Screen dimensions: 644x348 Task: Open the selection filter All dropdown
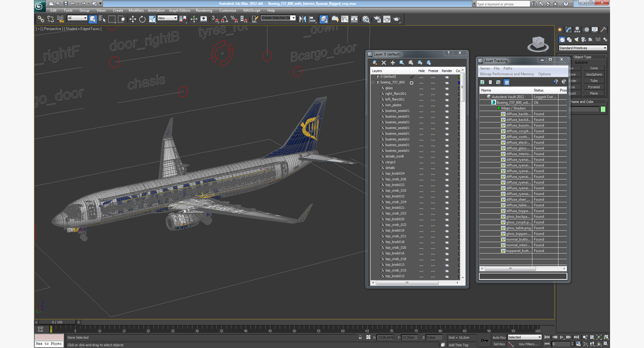[77, 18]
